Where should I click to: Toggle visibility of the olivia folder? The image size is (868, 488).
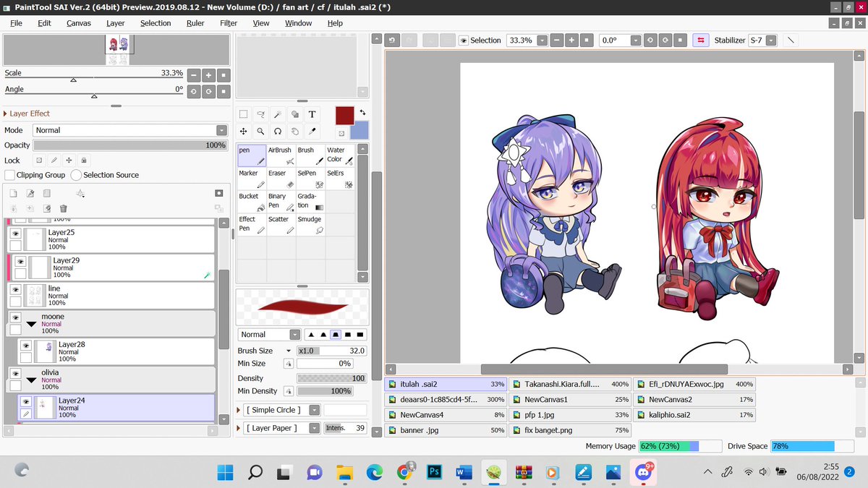(15, 374)
